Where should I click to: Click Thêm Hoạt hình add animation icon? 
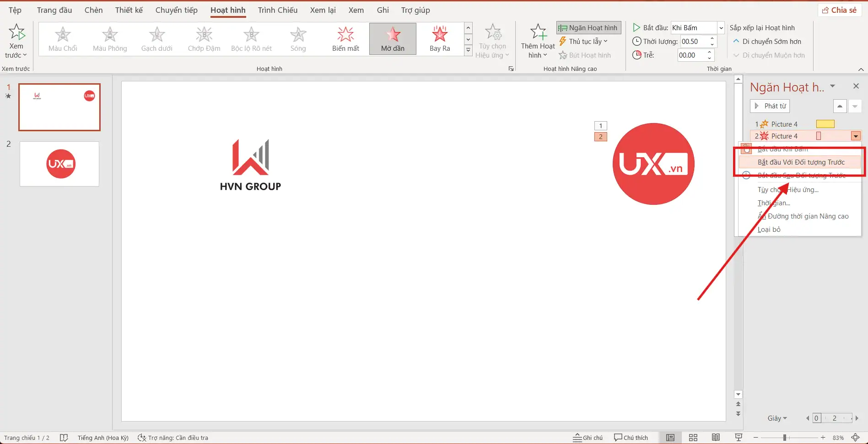point(538,33)
